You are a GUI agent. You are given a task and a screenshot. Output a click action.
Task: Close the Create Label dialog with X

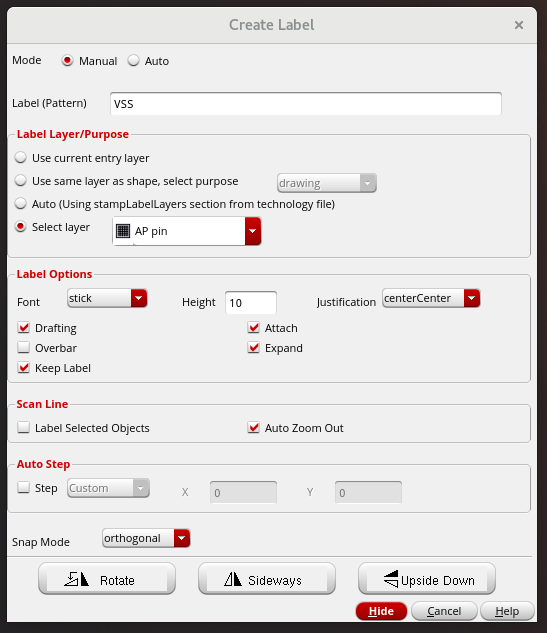tap(519, 25)
